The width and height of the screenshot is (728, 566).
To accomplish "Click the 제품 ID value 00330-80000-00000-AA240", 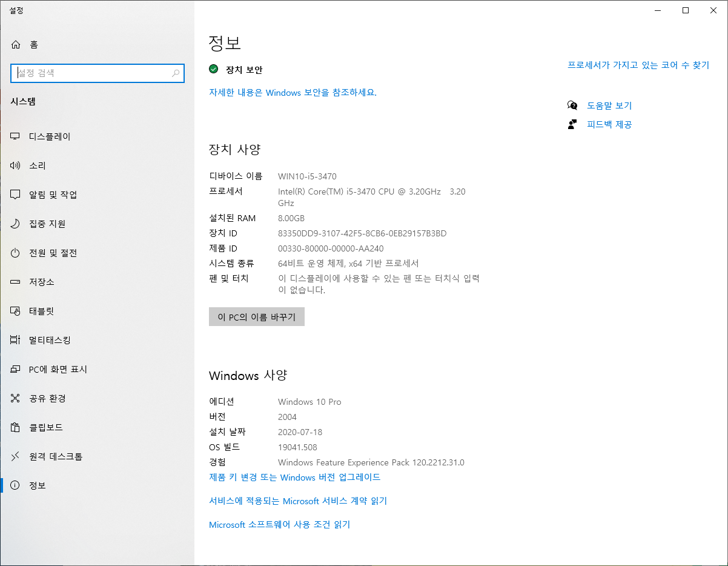I will (331, 248).
